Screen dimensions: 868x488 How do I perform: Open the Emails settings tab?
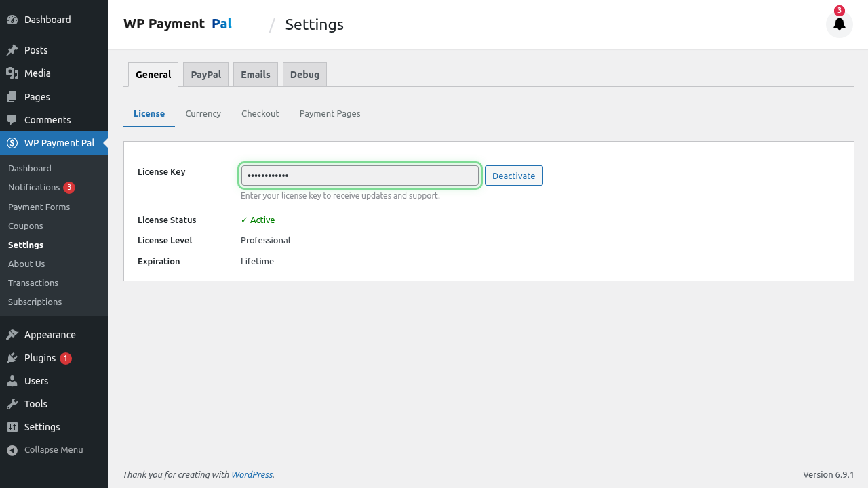256,75
